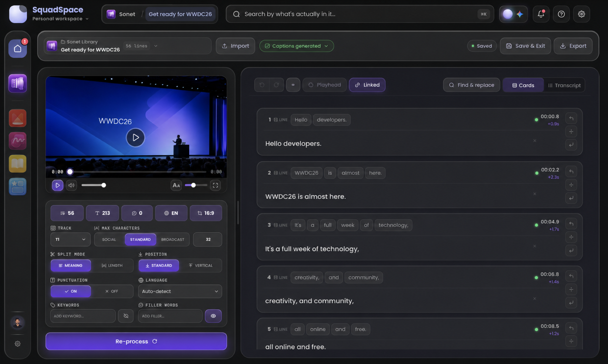Open the AI assistant sparkle button

513,14
